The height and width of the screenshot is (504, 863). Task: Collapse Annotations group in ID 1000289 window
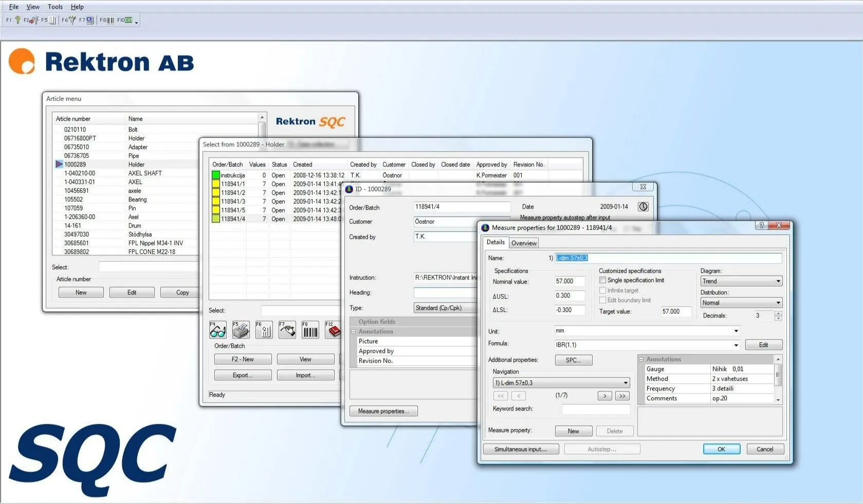point(354,332)
